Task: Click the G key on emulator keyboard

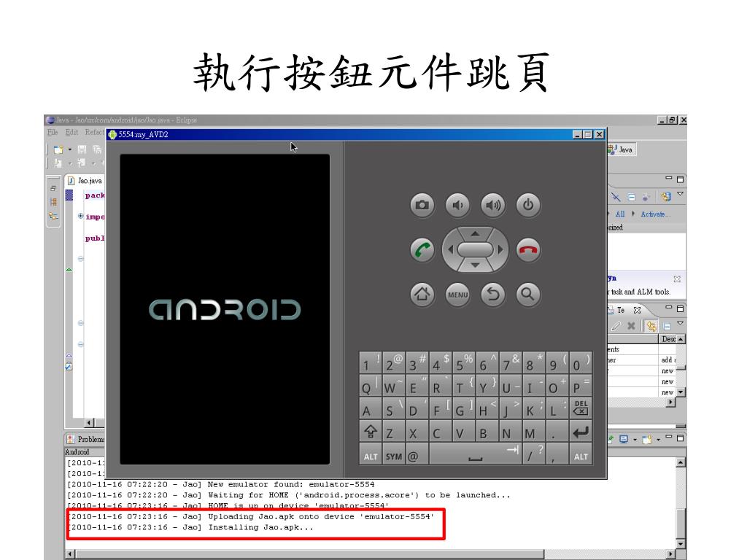Action: 463,408
